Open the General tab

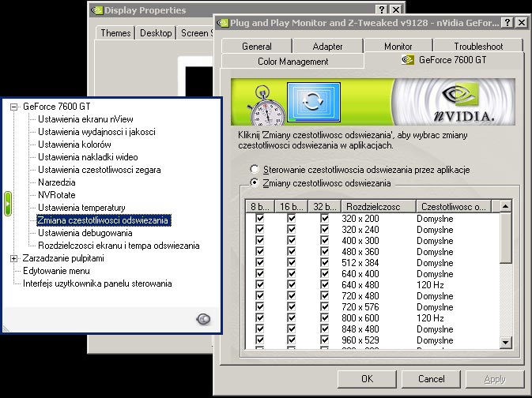[x=256, y=46]
